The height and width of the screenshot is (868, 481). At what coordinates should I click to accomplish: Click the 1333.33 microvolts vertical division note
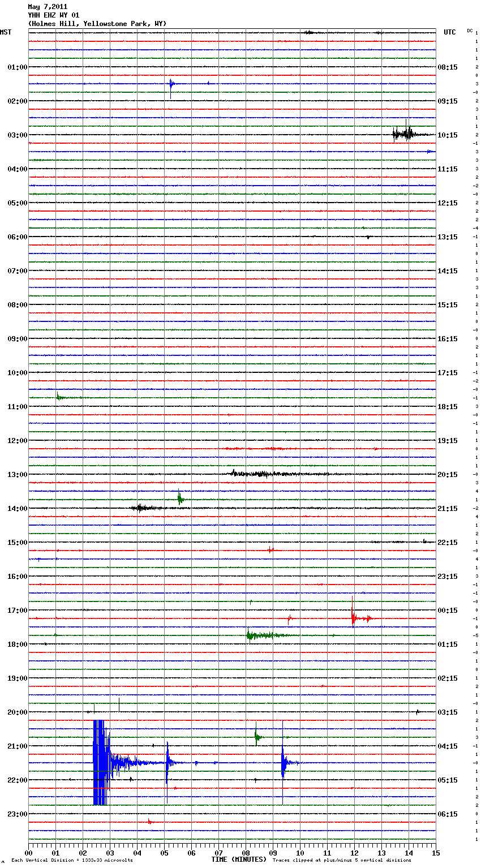(72, 861)
